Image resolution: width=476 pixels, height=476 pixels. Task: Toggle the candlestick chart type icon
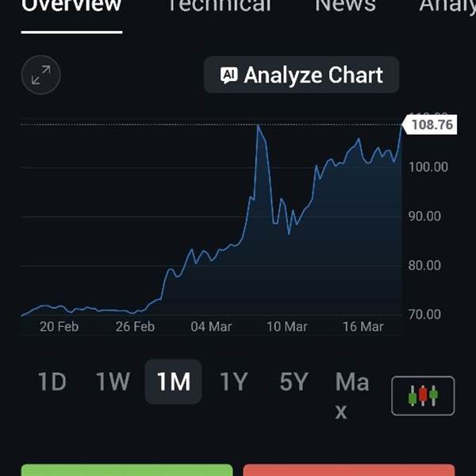(x=423, y=395)
